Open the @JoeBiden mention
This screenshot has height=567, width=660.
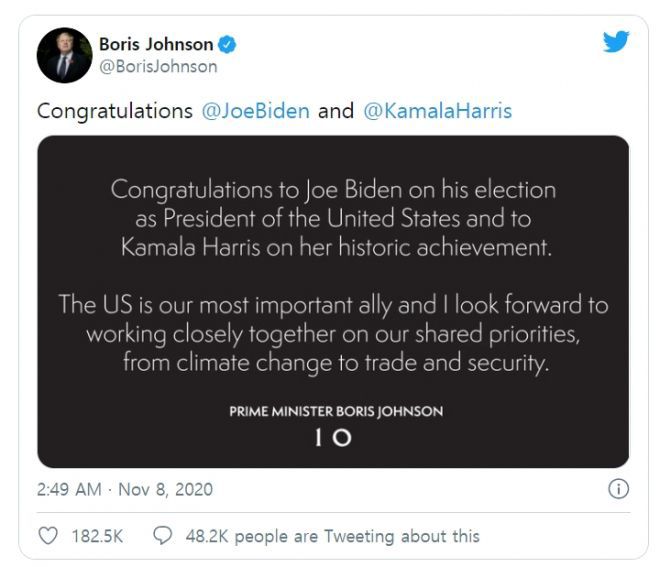point(256,111)
